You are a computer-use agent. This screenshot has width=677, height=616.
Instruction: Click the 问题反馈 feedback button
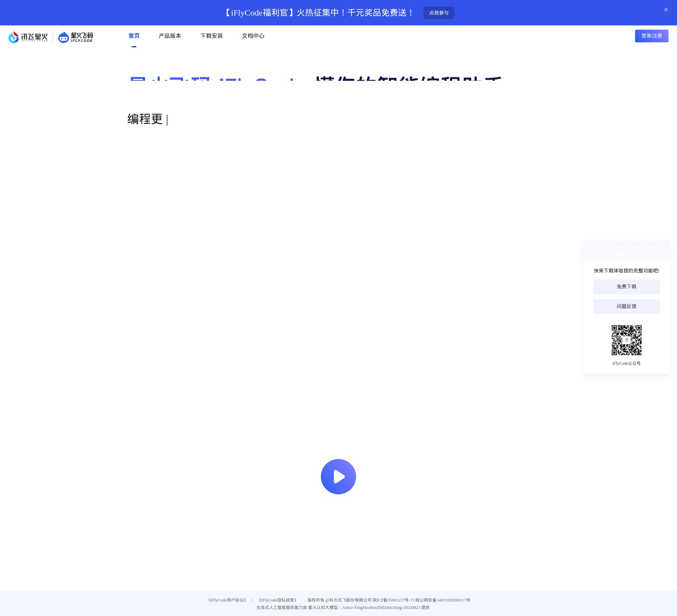click(x=626, y=306)
